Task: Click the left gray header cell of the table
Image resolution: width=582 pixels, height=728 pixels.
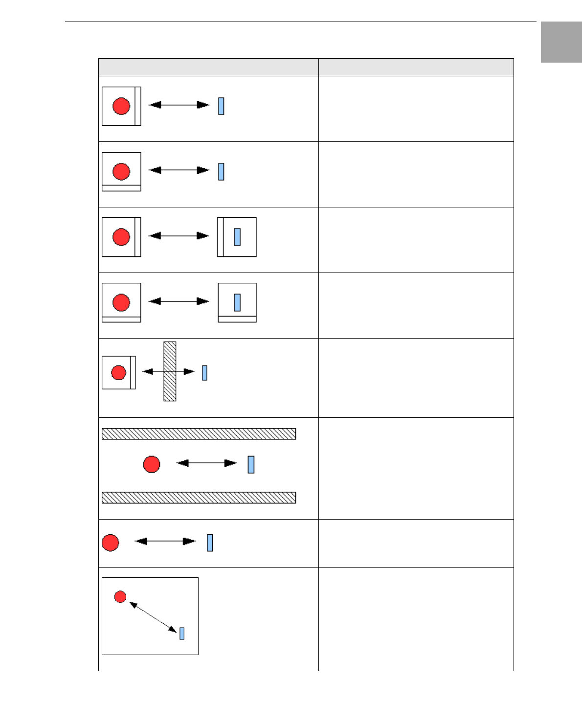Action: (x=208, y=68)
